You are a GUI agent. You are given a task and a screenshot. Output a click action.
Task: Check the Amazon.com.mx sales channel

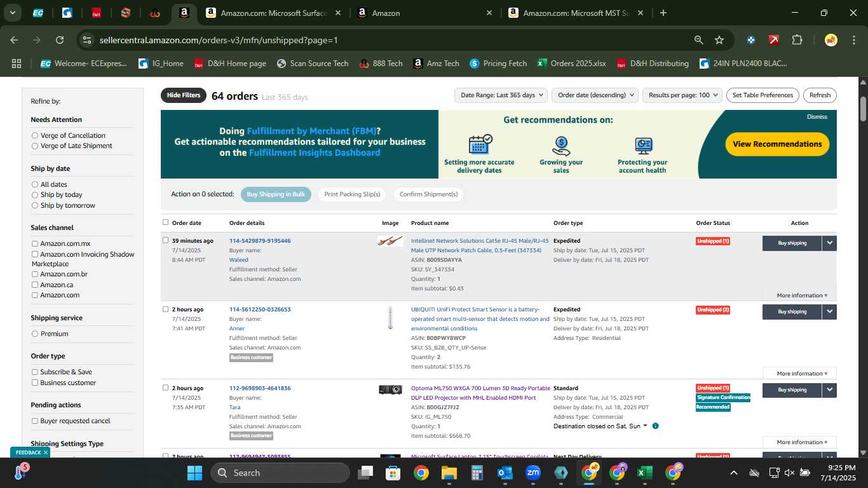coord(35,243)
